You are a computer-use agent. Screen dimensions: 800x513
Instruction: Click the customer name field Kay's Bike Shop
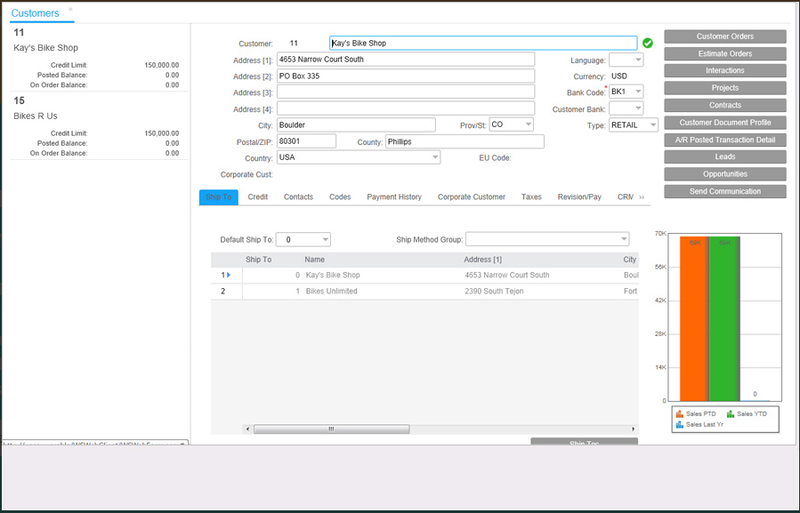[x=483, y=43]
